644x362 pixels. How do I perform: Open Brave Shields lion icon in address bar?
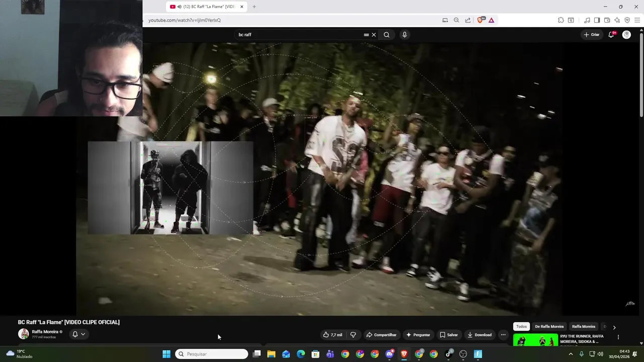[480, 20]
